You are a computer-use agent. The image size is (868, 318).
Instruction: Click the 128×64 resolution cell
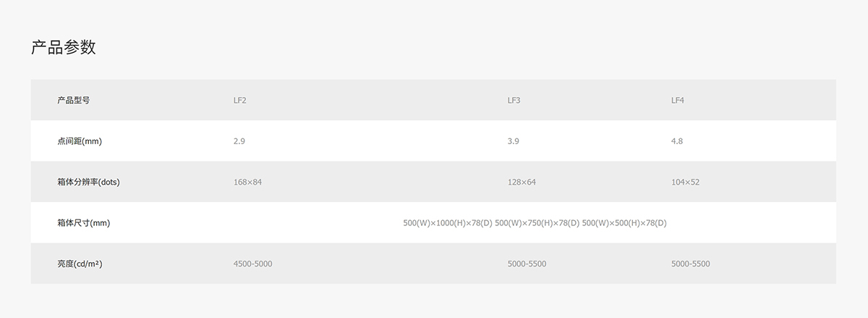522,182
